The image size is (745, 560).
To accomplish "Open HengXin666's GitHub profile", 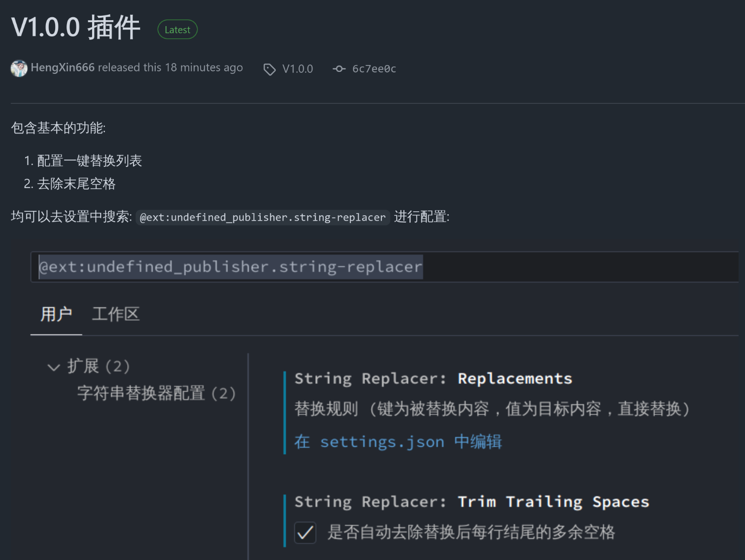I will [62, 67].
